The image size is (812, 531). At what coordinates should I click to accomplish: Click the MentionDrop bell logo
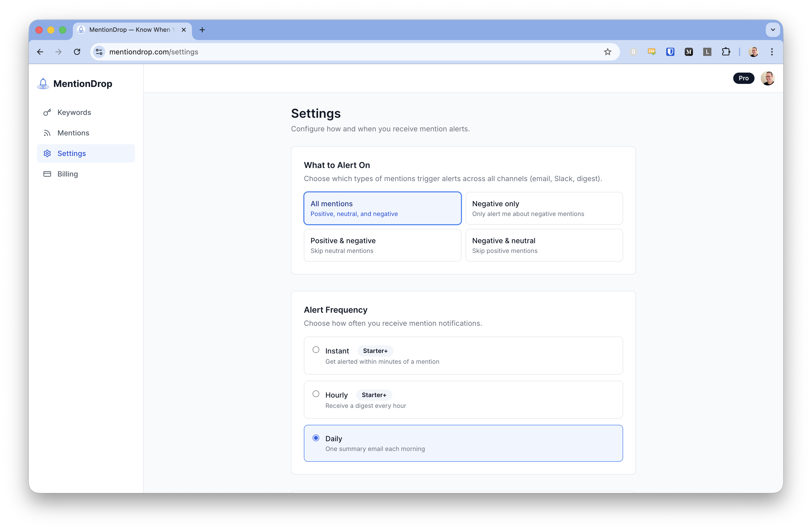tap(43, 83)
